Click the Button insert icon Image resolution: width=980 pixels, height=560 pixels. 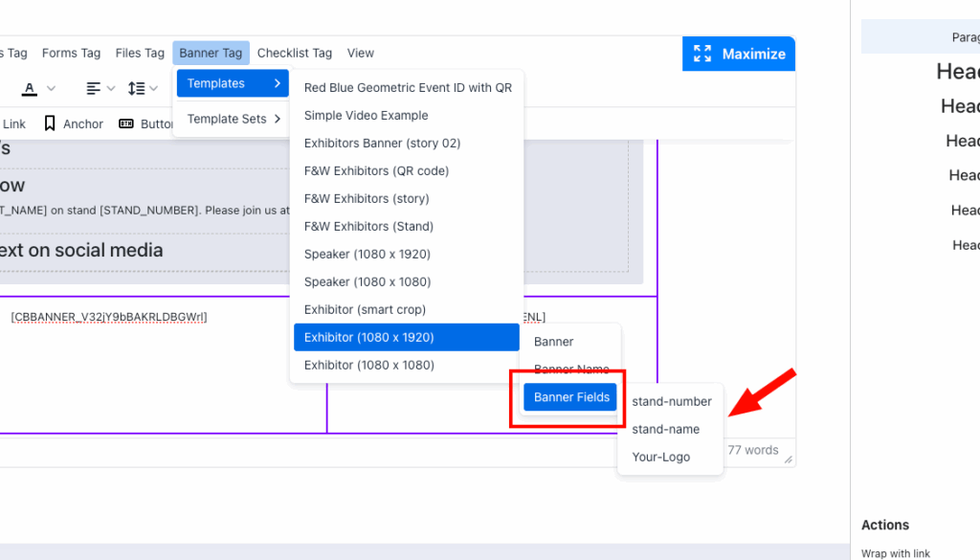[126, 123]
